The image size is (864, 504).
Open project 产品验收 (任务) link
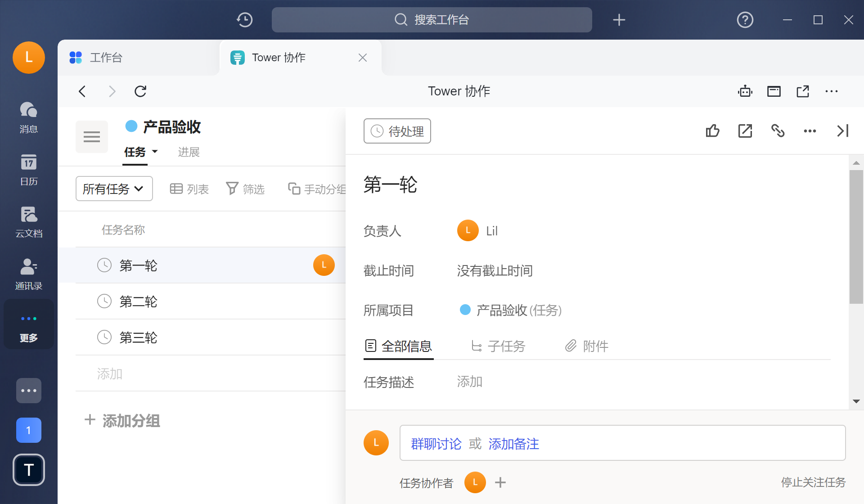(x=511, y=310)
